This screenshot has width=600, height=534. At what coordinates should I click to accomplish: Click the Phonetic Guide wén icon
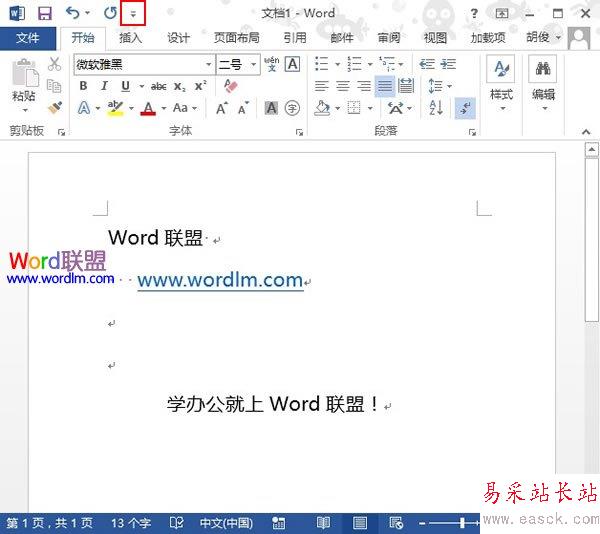tap(272, 64)
